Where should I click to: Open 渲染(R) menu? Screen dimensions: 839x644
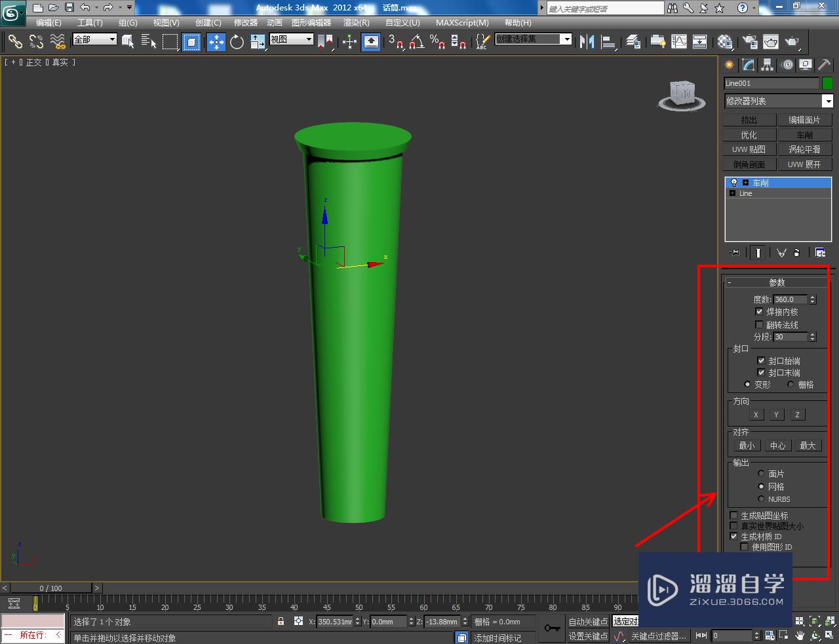click(x=356, y=23)
